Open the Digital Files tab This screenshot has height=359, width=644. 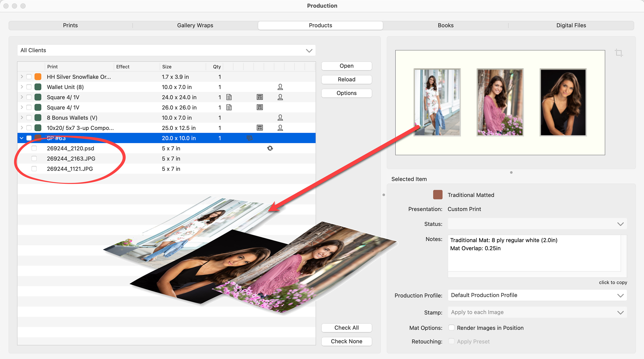[x=571, y=26]
